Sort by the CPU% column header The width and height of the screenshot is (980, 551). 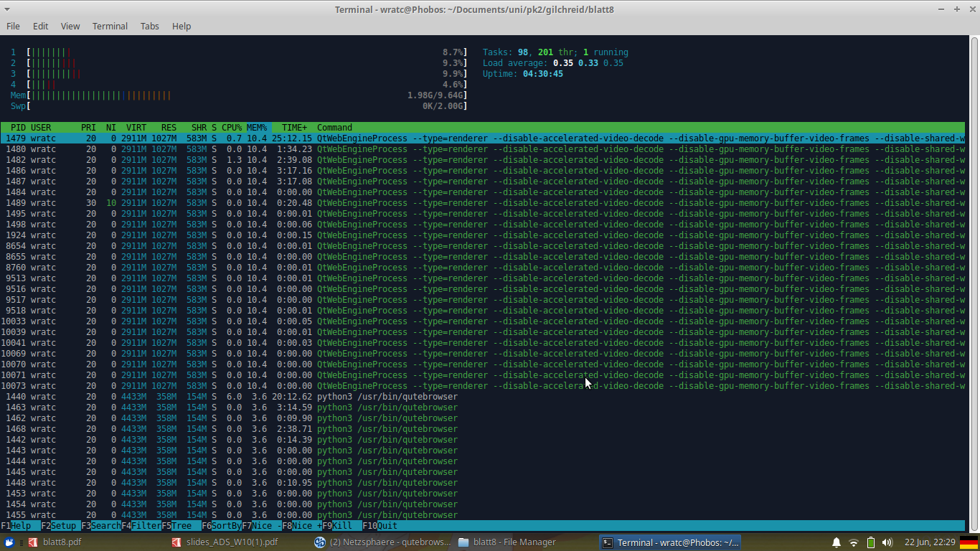(231, 128)
